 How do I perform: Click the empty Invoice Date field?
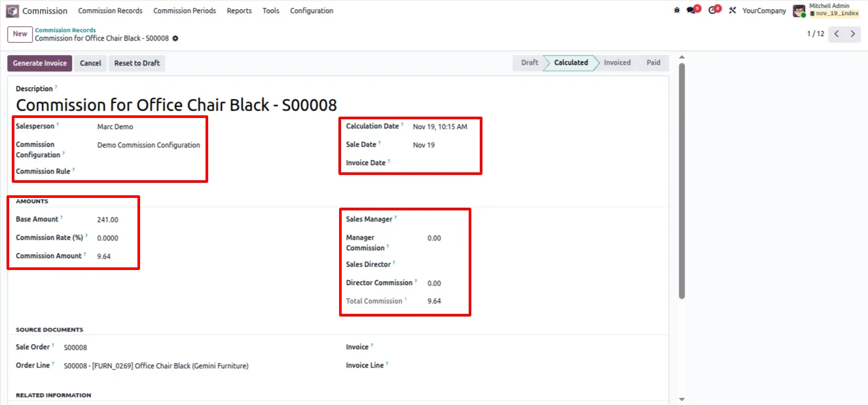tap(537, 163)
